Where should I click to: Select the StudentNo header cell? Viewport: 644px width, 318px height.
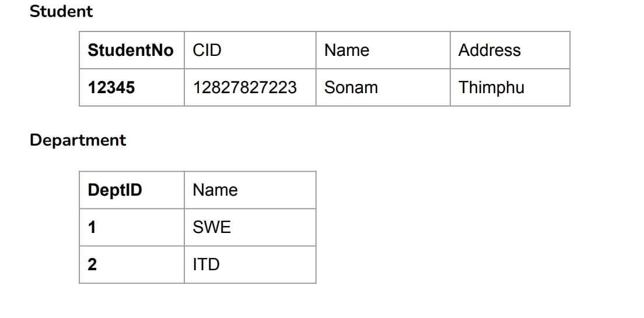pos(131,50)
